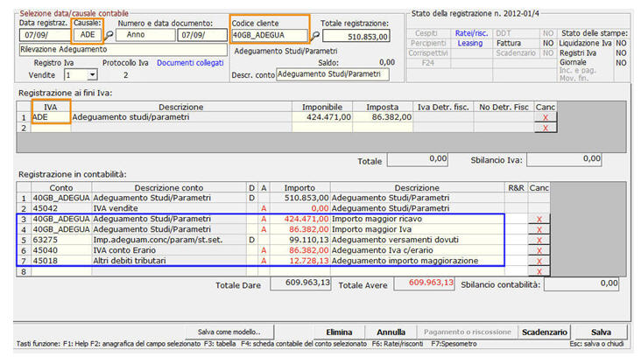641x364 pixels.
Task: Click magnifier icon next to Codice cliente
Action: click(314, 36)
